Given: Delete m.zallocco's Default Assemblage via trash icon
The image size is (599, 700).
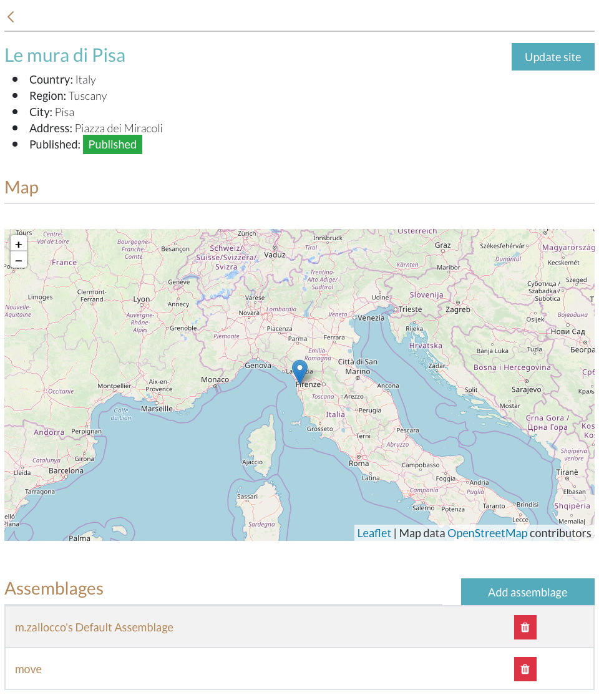Looking at the screenshot, I should pyautogui.click(x=525, y=628).
